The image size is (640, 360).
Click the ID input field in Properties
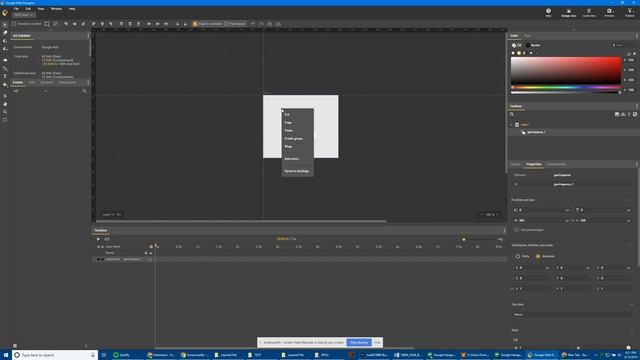click(592, 184)
